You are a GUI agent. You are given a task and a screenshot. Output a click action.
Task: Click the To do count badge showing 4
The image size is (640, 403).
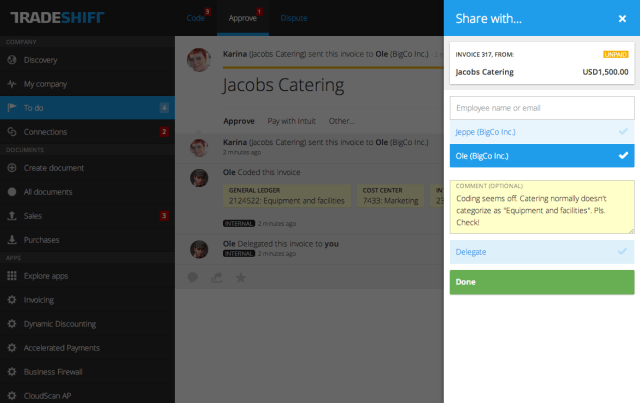(x=164, y=107)
